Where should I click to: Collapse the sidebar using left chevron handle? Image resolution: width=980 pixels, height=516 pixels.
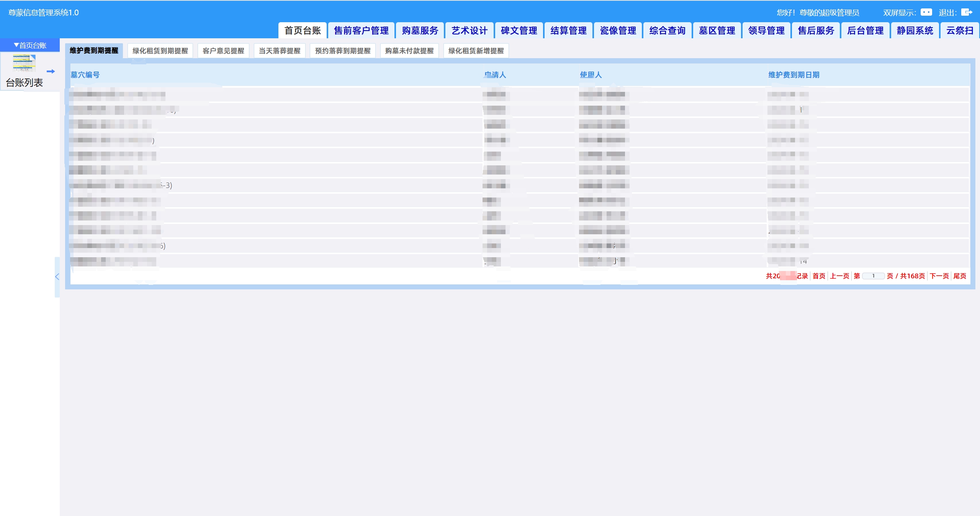pyautogui.click(x=57, y=277)
